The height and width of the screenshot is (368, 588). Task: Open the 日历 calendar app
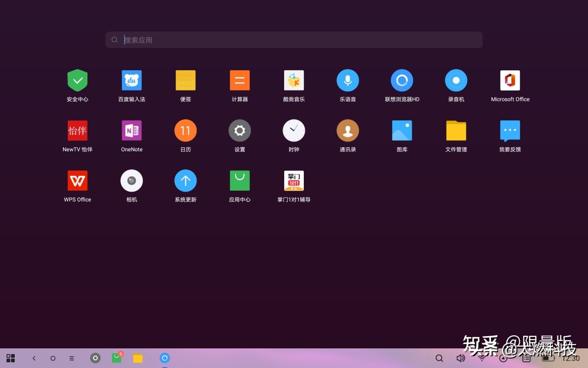[x=186, y=130]
